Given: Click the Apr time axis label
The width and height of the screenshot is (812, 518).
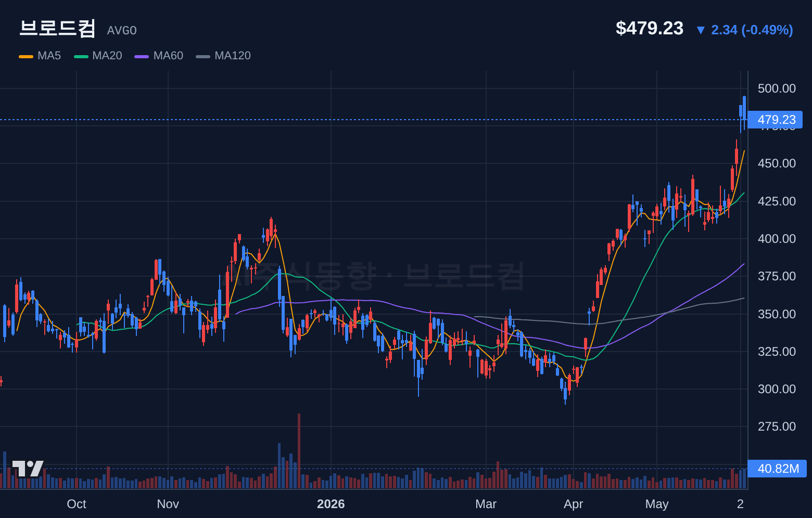Looking at the screenshot, I should click(x=573, y=504).
